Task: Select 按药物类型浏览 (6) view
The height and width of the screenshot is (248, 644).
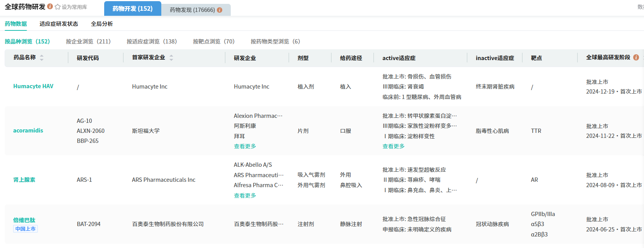Action: point(275,42)
